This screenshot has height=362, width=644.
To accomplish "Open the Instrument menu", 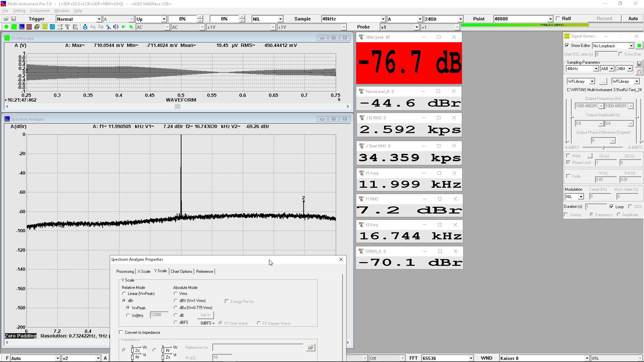I will pyautogui.click(x=40, y=11).
